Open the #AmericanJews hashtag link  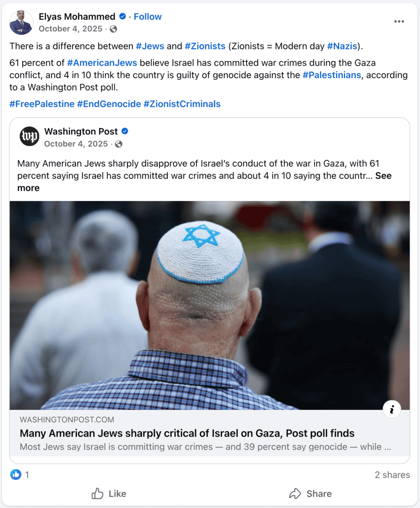coord(102,62)
